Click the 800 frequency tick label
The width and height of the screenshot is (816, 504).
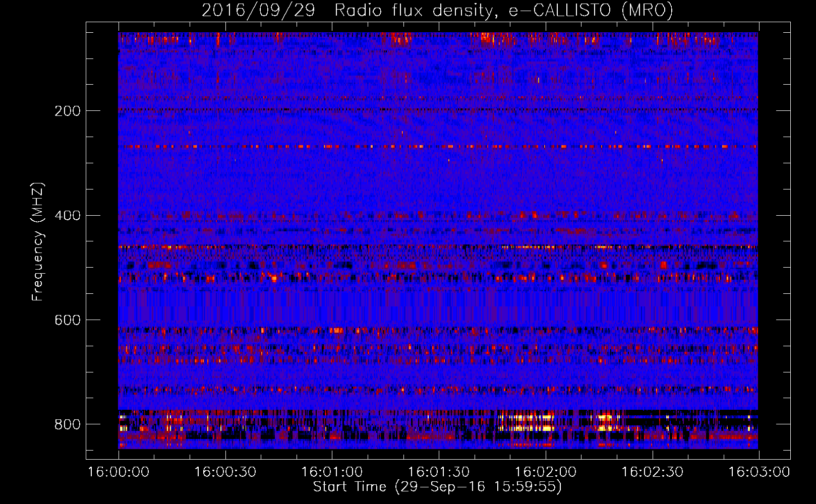coord(68,424)
